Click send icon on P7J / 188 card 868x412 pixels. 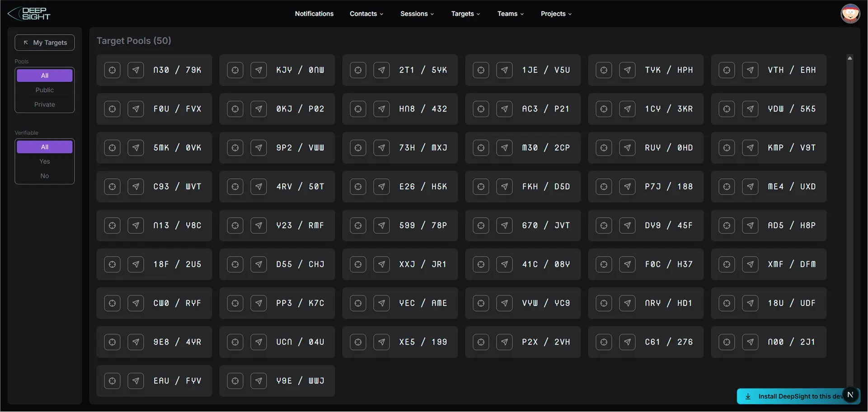click(627, 187)
